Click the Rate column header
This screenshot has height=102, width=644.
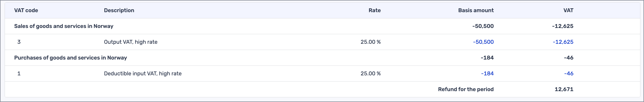[374, 10]
